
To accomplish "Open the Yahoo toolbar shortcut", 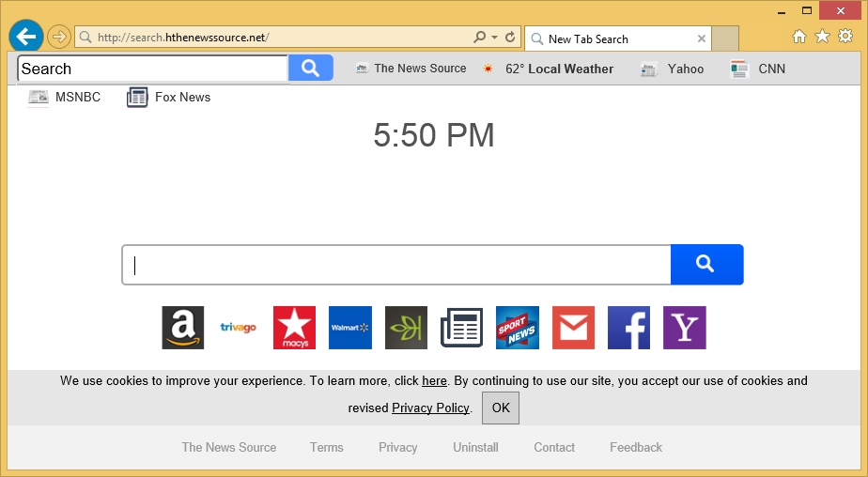I will click(x=672, y=69).
